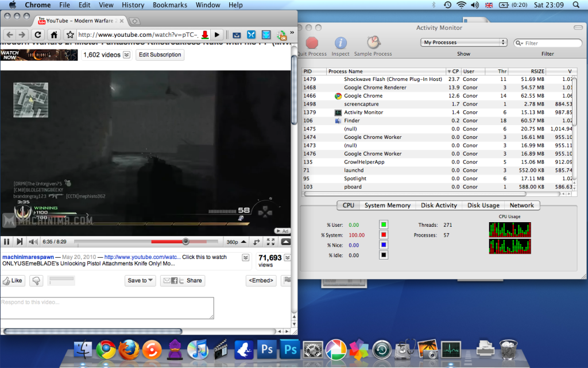This screenshot has height=368, width=588.
Task: Pause the YouTube video
Action: (6, 242)
